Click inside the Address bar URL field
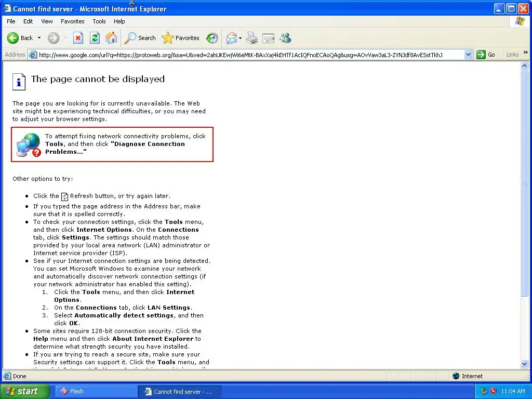 [250, 55]
